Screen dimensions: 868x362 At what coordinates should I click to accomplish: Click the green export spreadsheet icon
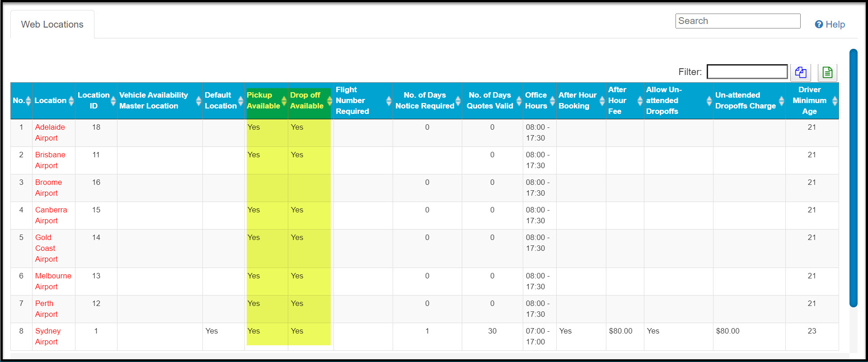click(x=827, y=72)
